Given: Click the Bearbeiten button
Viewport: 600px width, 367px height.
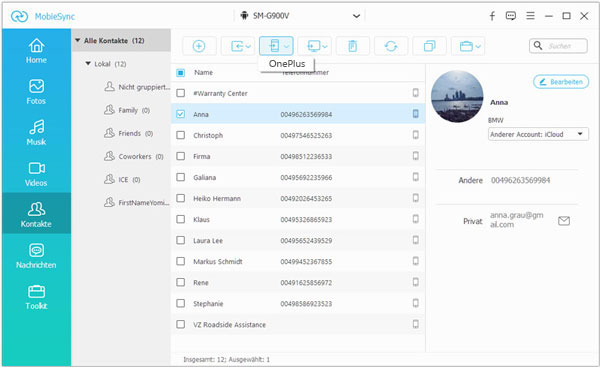Looking at the screenshot, I should pyautogui.click(x=561, y=82).
